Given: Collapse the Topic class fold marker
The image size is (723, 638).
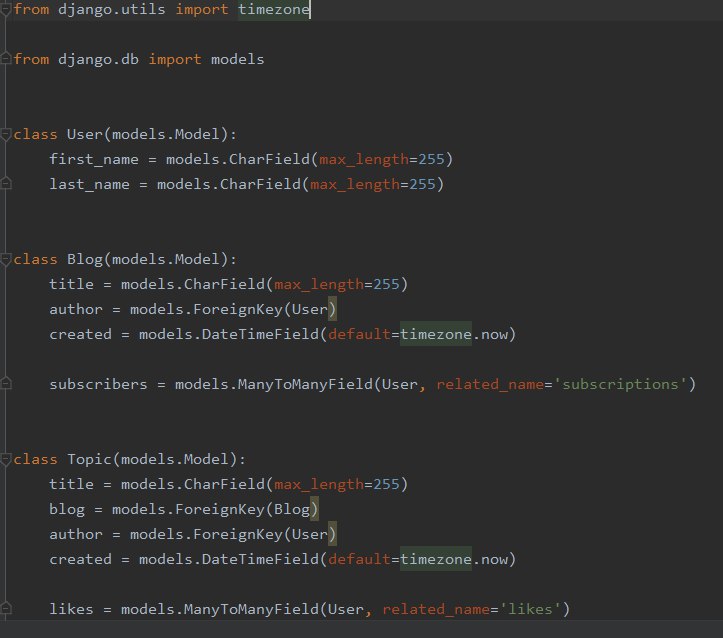Looking at the screenshot, I should click(6, 460).
